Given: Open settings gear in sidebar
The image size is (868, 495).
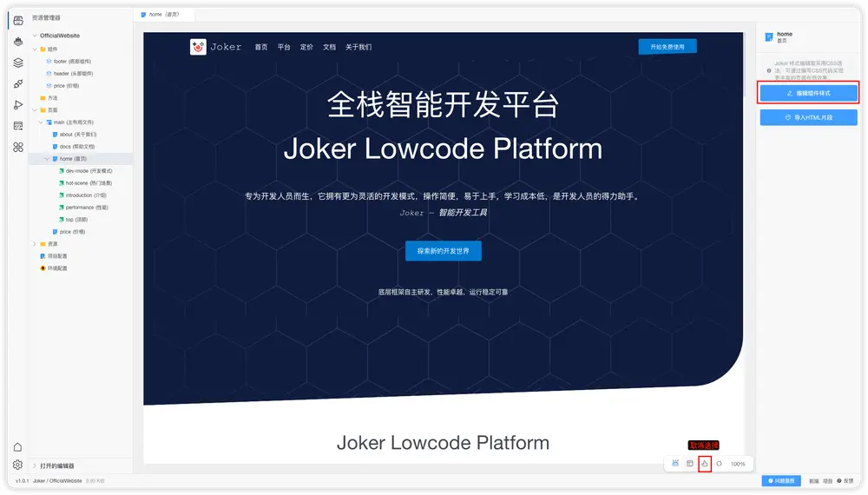Looking at the screenshot, I should (17, 465).
